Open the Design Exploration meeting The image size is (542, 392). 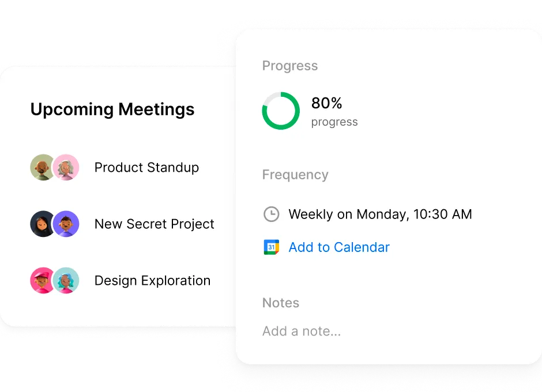point(152,281)
